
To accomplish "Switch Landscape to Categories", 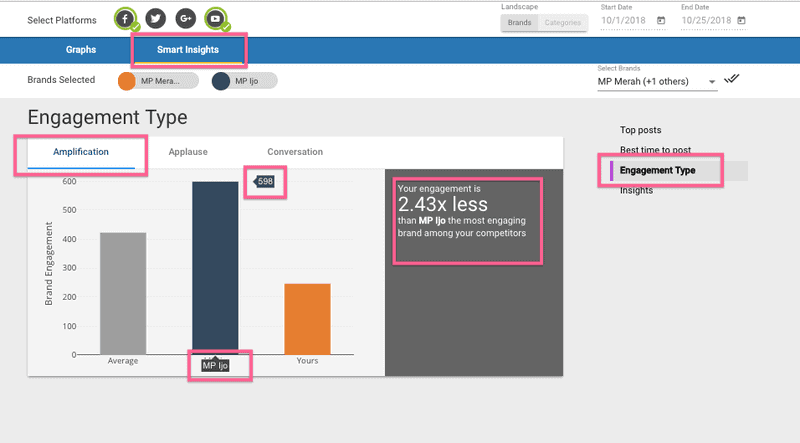I will pyautogui.click(x=561, y=21).
